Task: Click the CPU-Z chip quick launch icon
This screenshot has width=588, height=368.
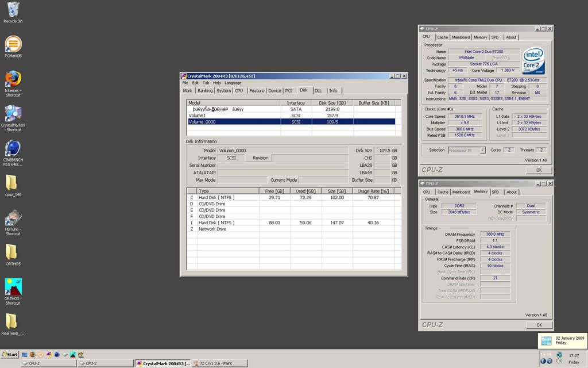Action: pos(65,354)
